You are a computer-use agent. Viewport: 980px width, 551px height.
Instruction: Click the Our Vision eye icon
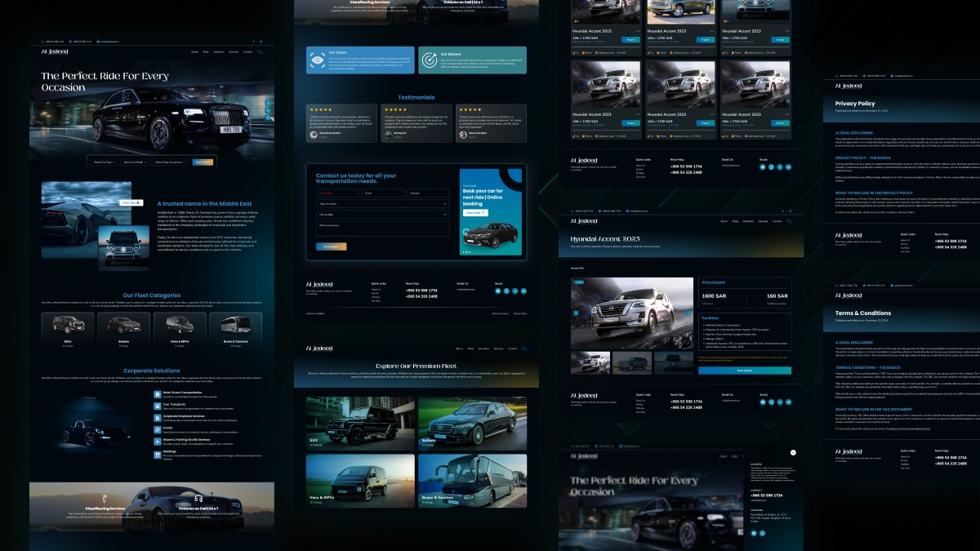tap(318, 60)
